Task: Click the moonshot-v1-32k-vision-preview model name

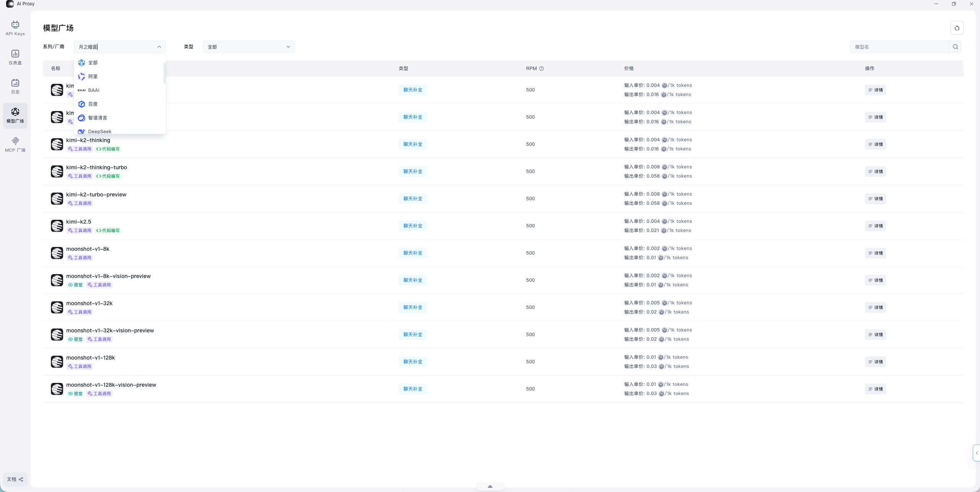Action: (110, 330)
